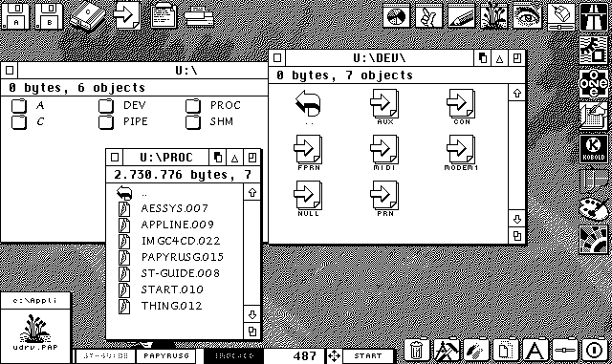Switch to ST-GUIDE task in taskbar

tap(106, 355)
